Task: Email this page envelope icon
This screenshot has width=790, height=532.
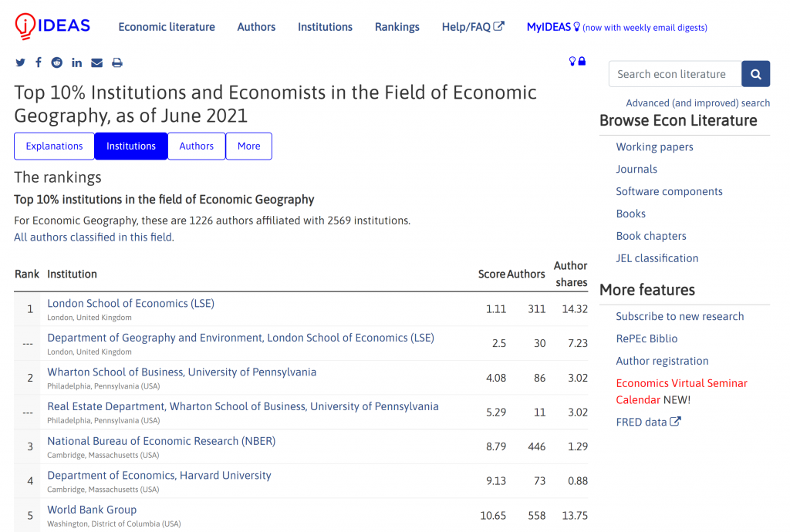Action: click(x=96, y=62)
